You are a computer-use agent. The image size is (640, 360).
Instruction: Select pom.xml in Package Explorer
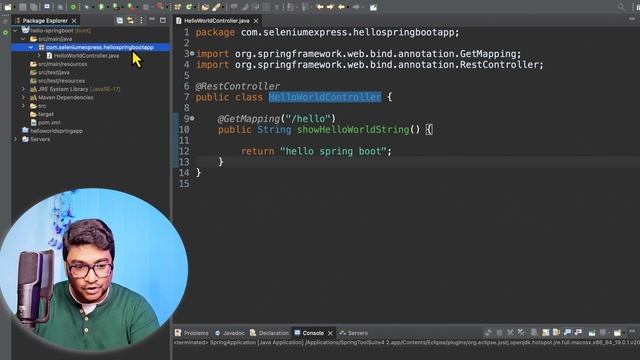pos(45,122)
